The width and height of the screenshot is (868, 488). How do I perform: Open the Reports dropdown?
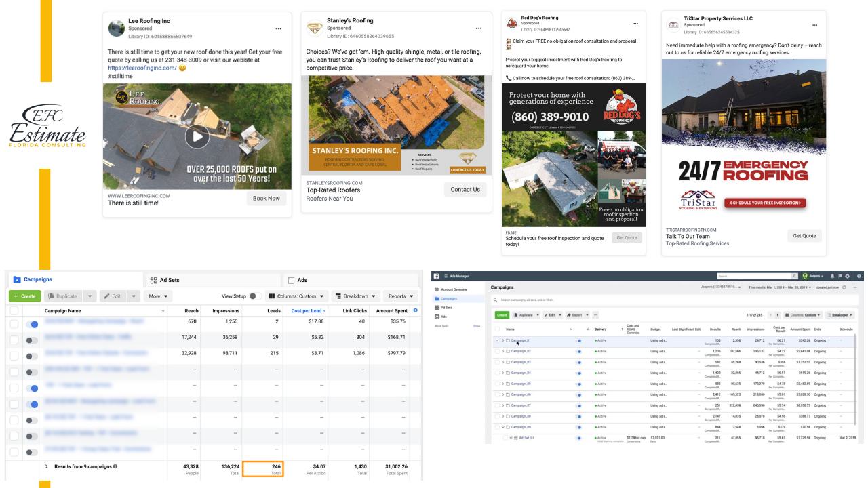[x=401, y=296]
